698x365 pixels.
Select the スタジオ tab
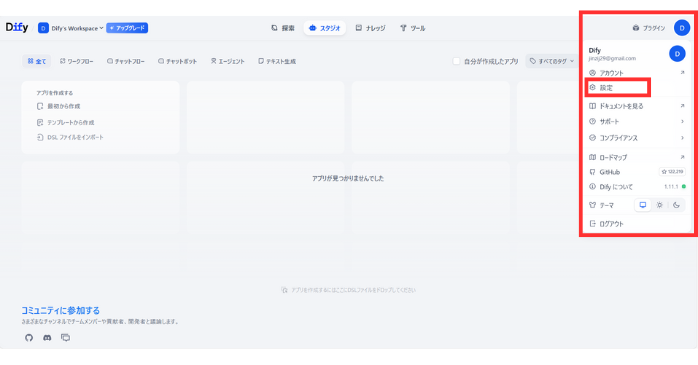tap(325, 28)
